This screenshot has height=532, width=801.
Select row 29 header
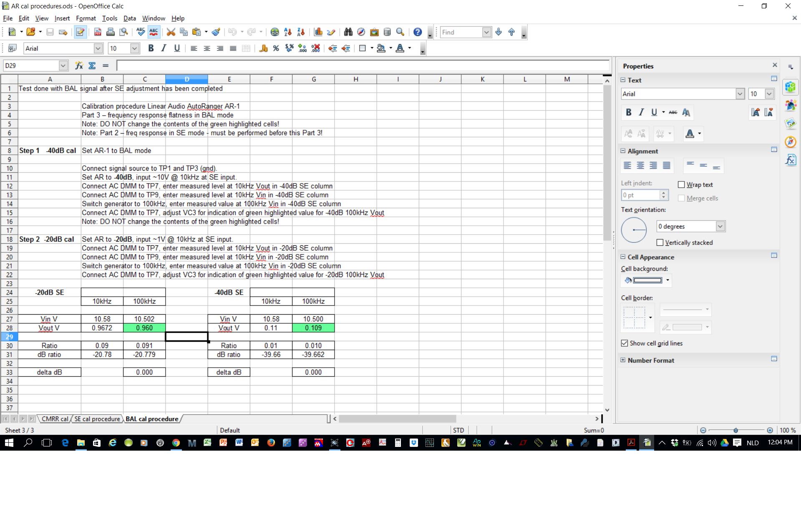(x=9, y=337)
